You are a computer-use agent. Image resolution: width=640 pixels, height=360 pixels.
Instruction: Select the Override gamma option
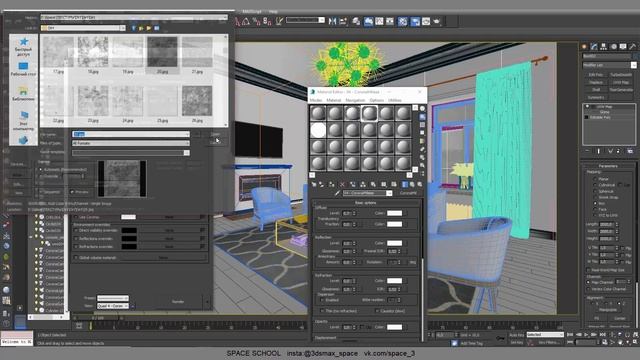(41, 176)
